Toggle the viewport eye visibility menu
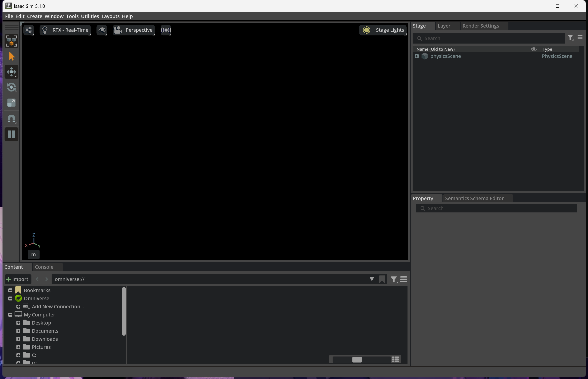Image resolution: width=588 pixels, height=379 pixels. click(x=102, y=30)
